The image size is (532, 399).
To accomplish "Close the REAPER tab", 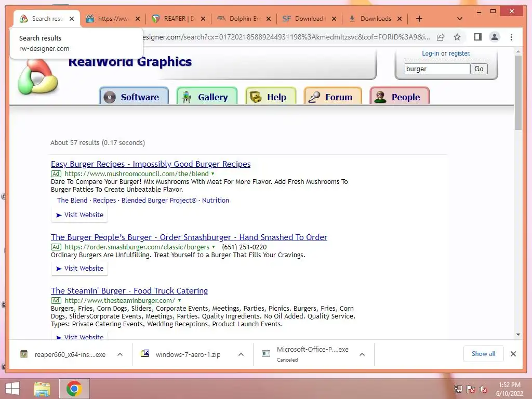I will (x=203, y=19).
